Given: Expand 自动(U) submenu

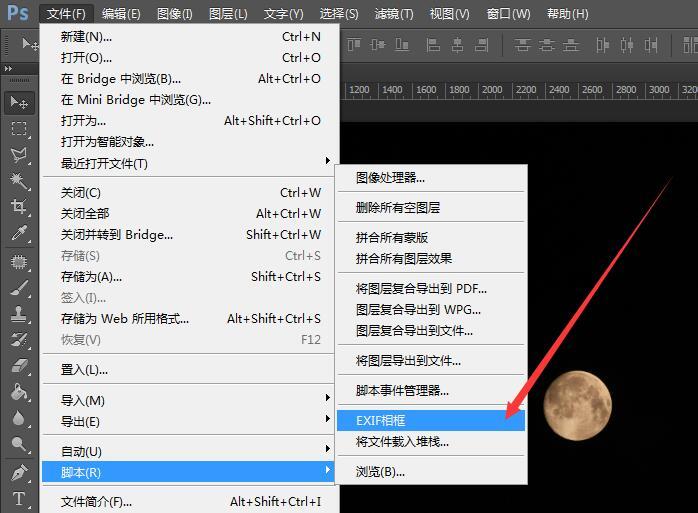Looking at the screenshot, I should coord(188,451).
